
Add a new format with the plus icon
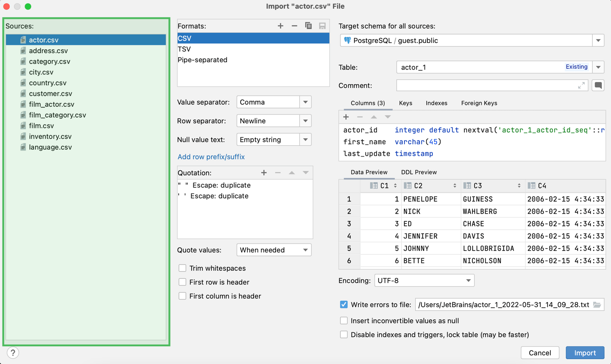[280, 26]
